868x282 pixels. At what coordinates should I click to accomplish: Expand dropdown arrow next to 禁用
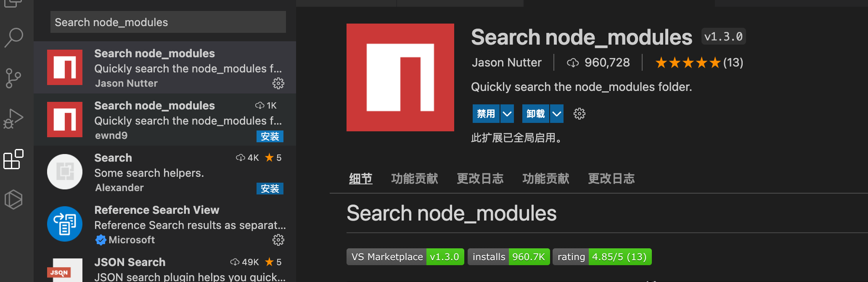pyautogui.click(x=507, y=114)
